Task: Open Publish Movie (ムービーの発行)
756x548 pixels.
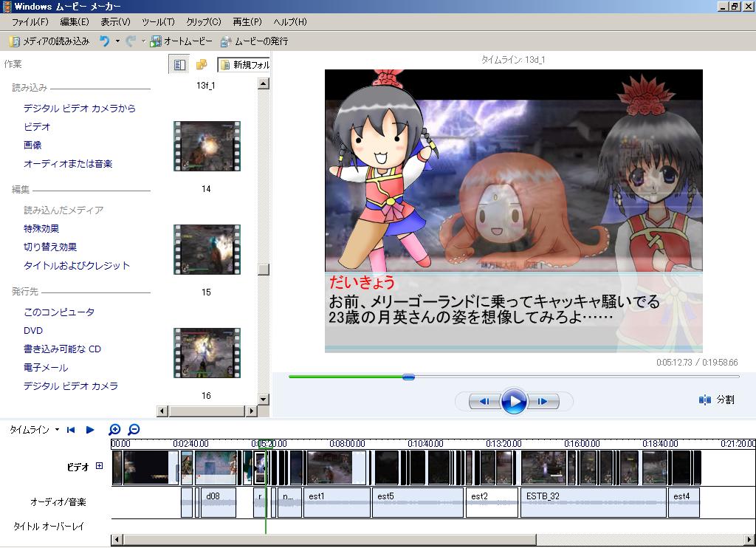Action: (254, 41)
